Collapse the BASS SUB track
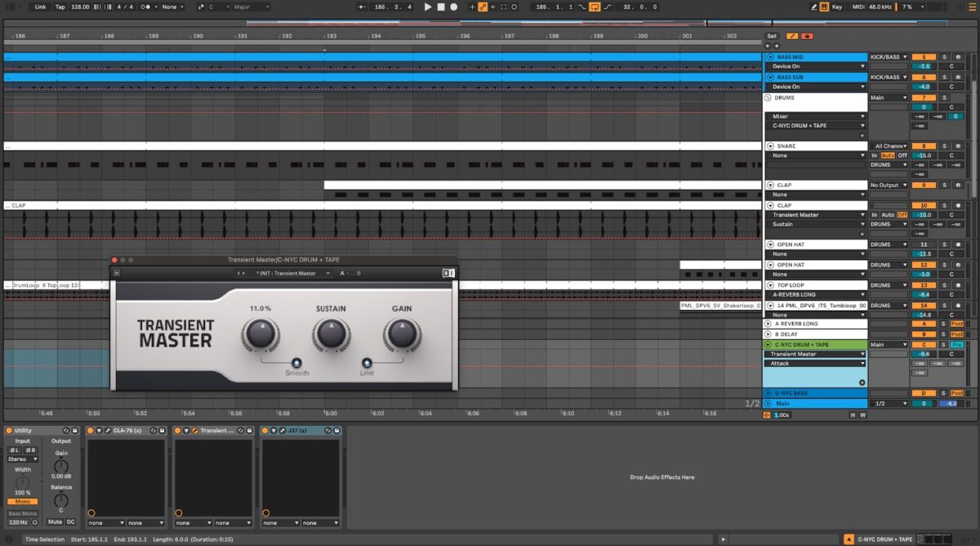This screenshot has width=980, height=546. point(770,77)
